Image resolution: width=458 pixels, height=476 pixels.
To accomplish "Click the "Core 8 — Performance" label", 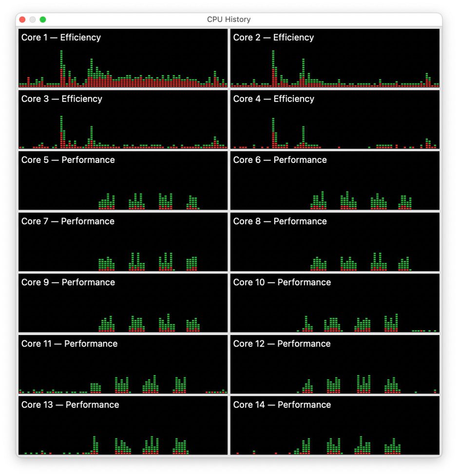I will 280,221.
